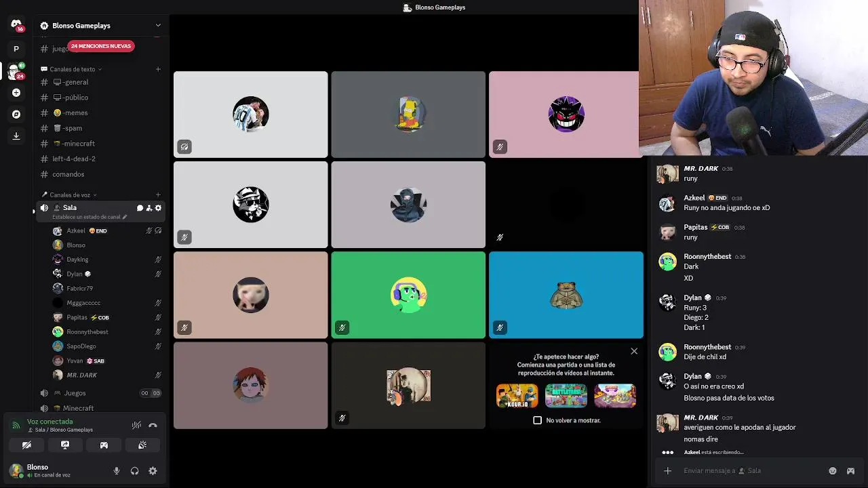Click the message input 'Enviar mensaje a Sala'
Screen dimensions: 868x488
[x=753, y=471]
